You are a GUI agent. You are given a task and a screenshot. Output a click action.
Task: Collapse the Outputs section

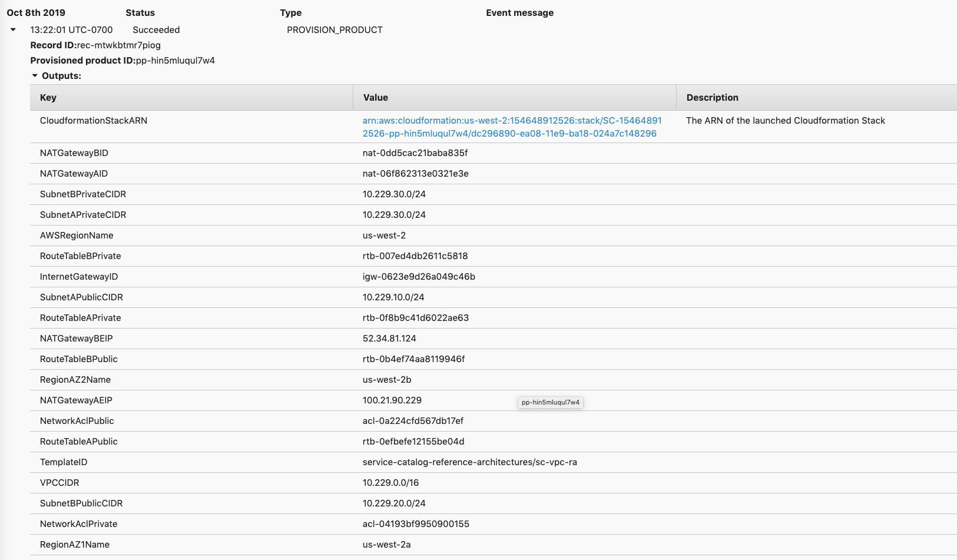click(34, 75)
